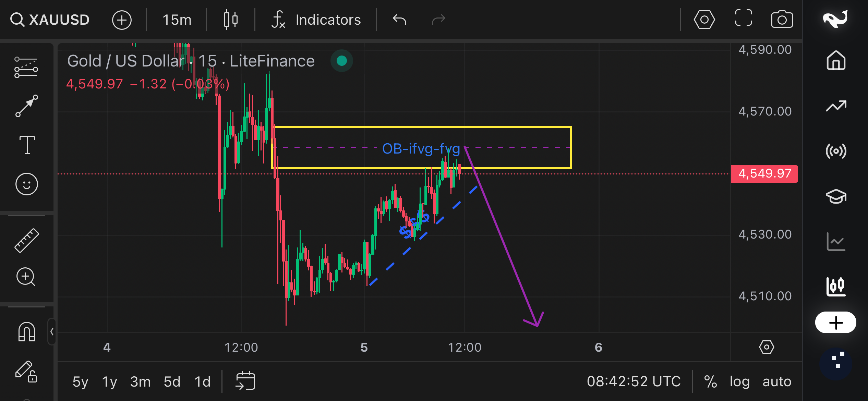Toggle logarithmic scale with log

tap(739, 381)
